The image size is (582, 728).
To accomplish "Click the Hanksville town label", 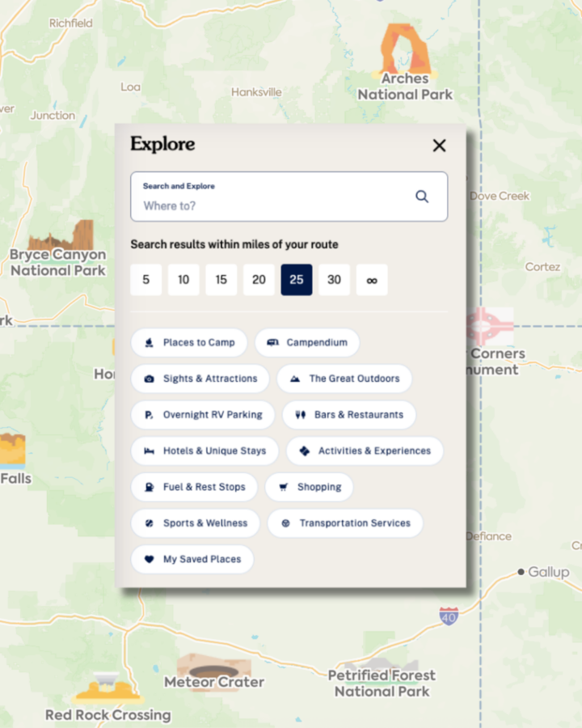I will coord(256,92).
